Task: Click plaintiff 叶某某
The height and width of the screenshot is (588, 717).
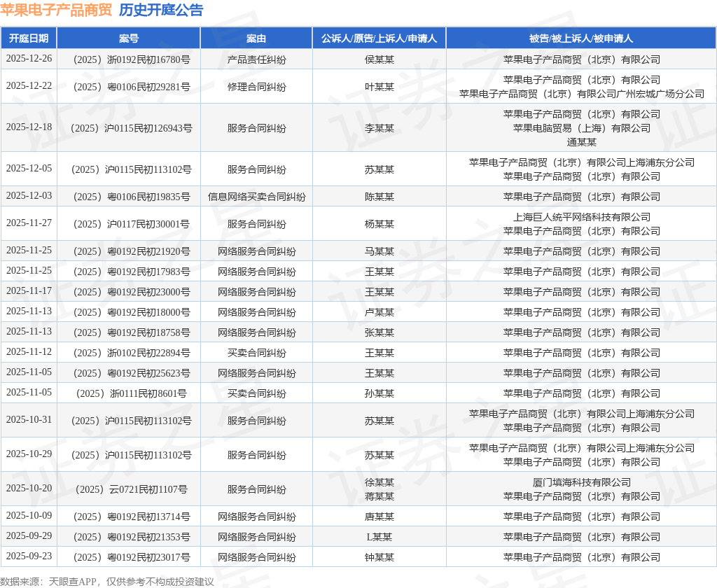Action: tap(379, 87)
